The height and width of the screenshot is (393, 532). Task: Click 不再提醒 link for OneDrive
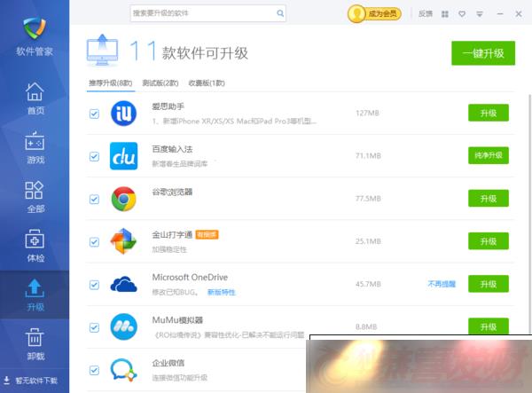tap(442, 284)
